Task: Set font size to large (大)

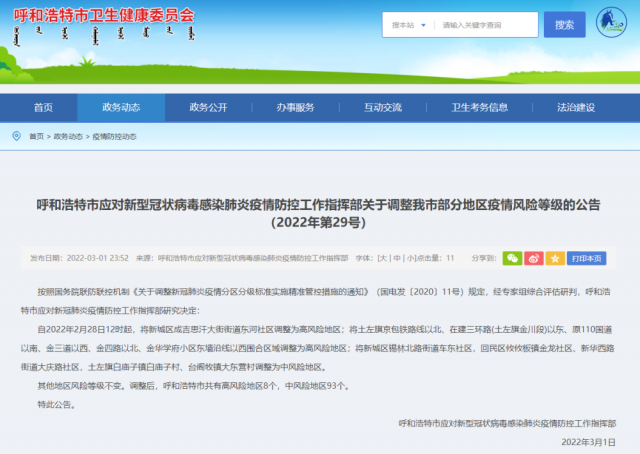Action: 382,257
